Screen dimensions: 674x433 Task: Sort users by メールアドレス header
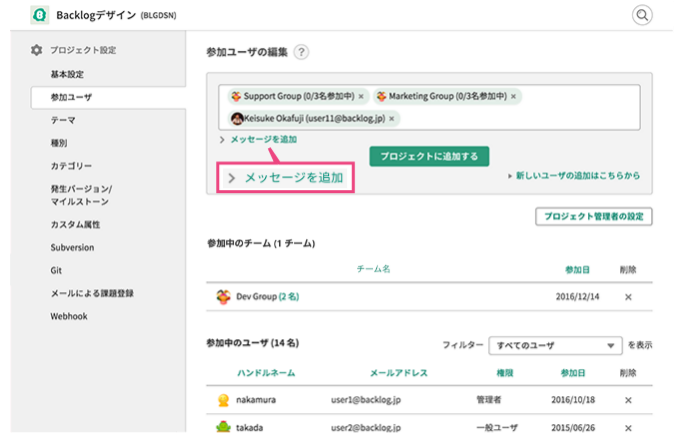pyautogui.click(x=399, y=373)
